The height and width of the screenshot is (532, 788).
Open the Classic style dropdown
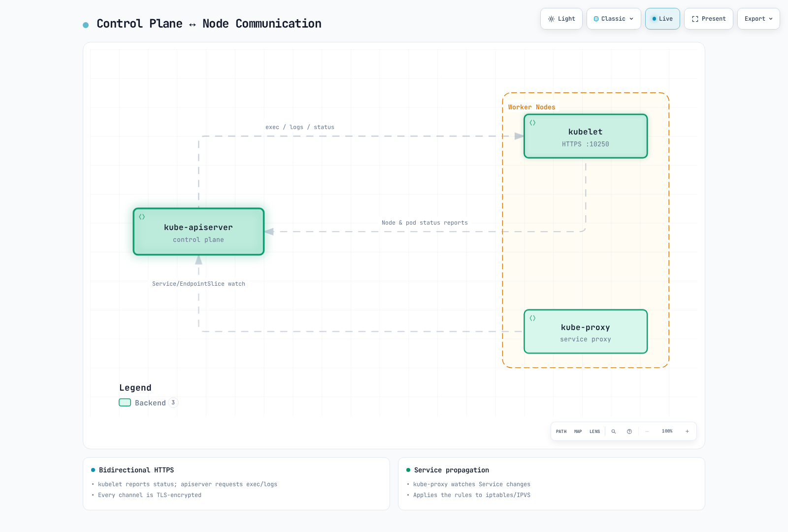[614, 19]
